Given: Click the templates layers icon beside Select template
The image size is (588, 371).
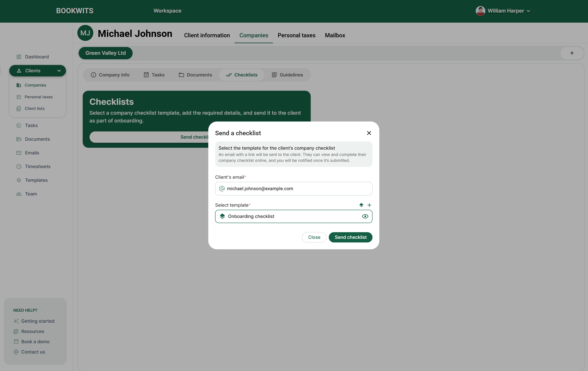Looking at the screenshot, I should click(x=361, y=205).
